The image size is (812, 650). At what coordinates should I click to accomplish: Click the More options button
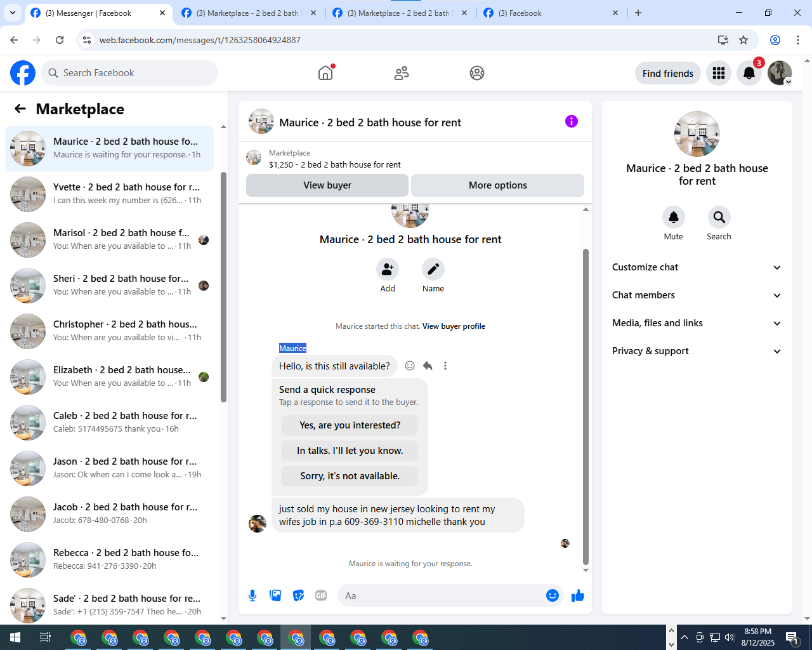(x=498, y=185)
